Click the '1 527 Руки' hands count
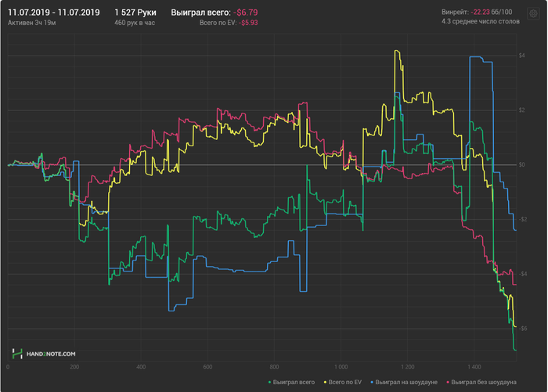The image size is (548, 392). click(135, 13)
